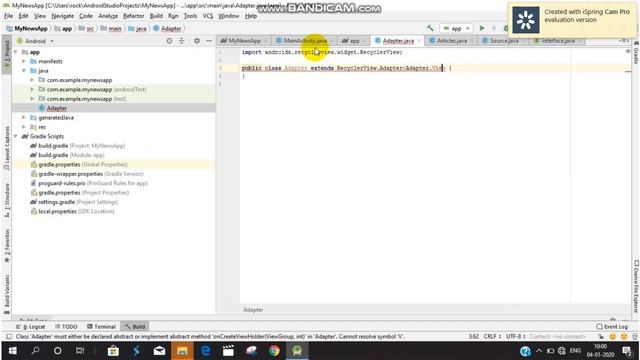
Task: Toggle the Layout Captures side tab
Action: click(x=7, y=148)
